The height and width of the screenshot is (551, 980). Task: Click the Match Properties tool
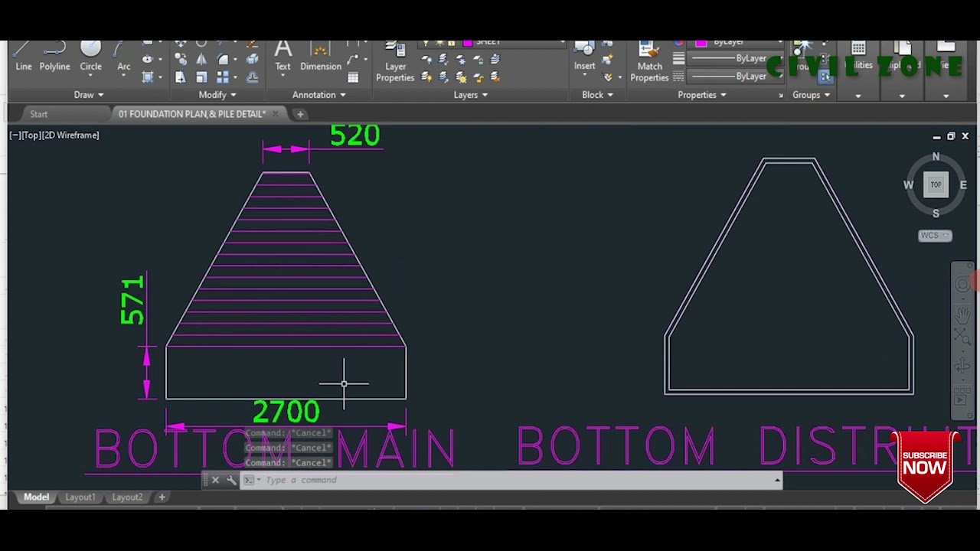coord(649,62)
